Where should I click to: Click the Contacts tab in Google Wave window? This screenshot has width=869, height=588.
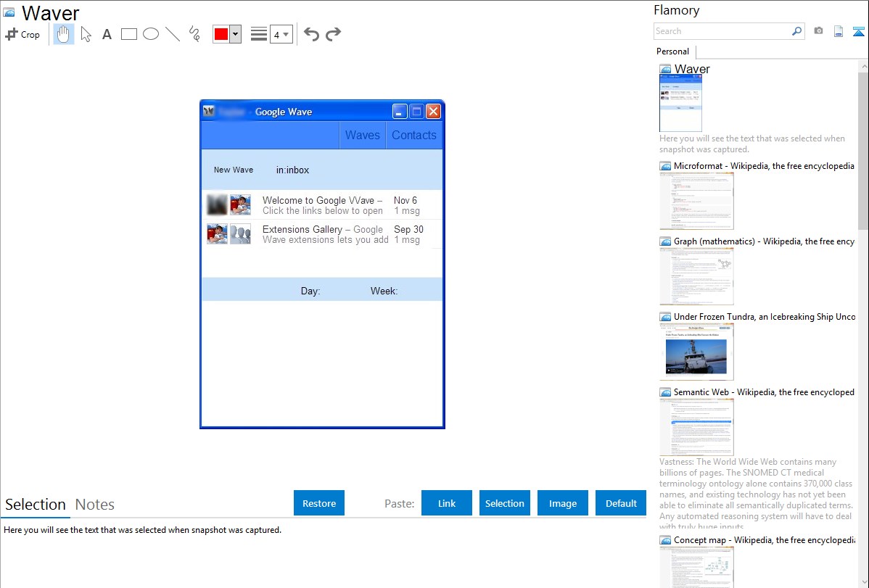coord(414,136)
